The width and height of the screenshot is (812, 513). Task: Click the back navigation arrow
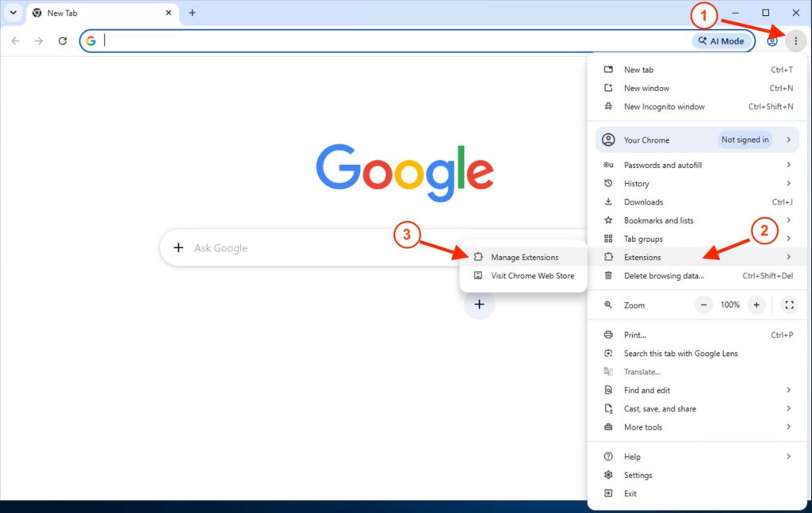pos(15,41)
